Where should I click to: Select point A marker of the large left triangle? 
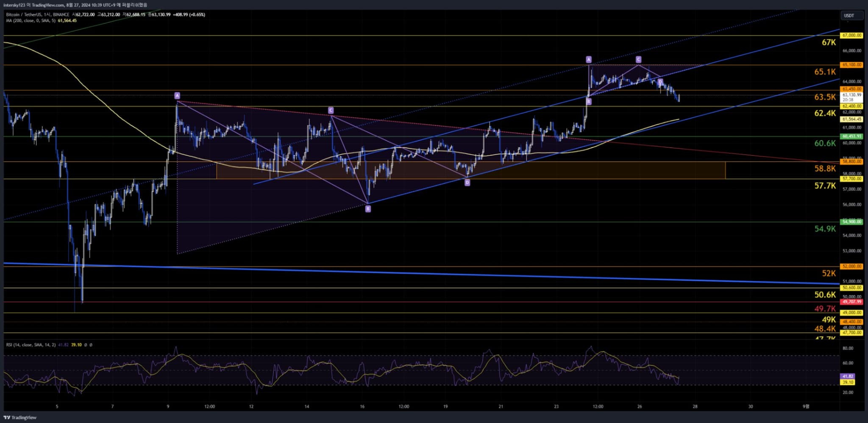pyautogui.click(x=177, y=96)
